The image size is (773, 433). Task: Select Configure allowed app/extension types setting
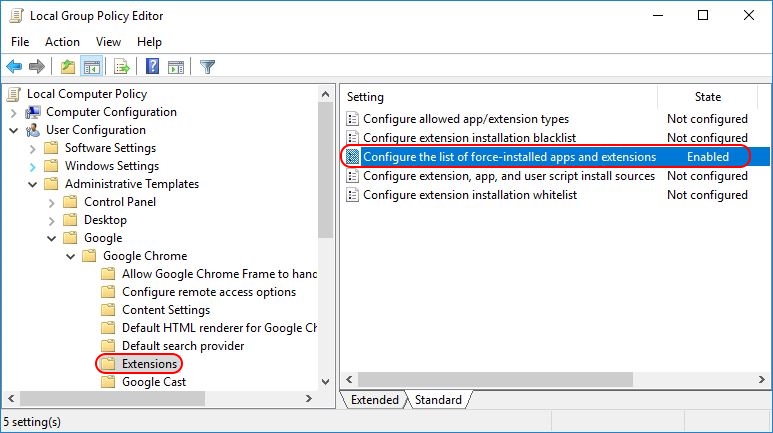tap(466, 119)
